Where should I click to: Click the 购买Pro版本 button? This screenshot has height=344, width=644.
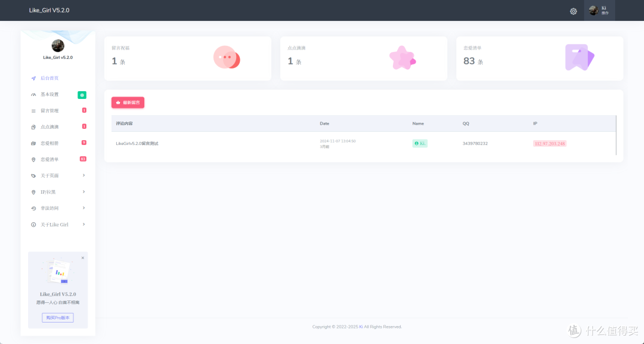pos(57,318)
